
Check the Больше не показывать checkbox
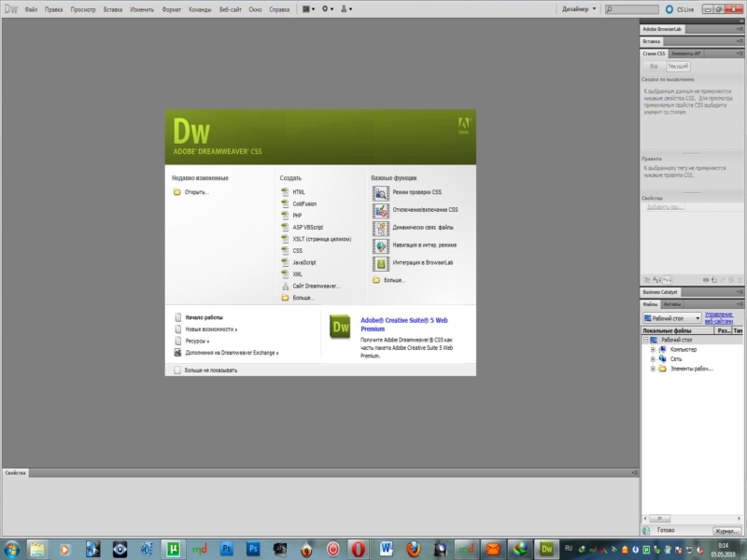click(x=177, y=370)
